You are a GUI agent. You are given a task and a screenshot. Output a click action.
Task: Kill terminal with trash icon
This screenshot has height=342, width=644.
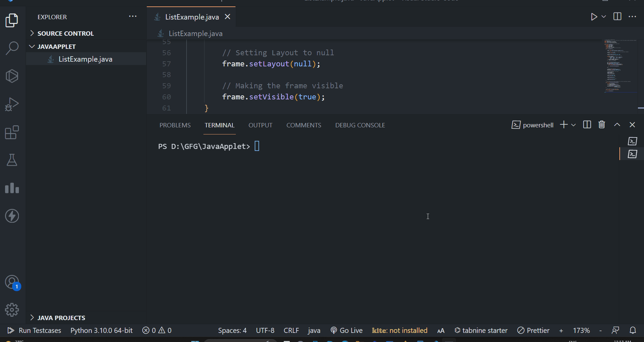click(x=601, y=125)
